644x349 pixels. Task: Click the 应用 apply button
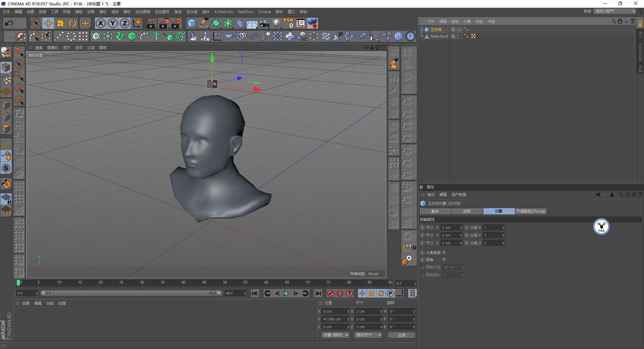[401, 335]
